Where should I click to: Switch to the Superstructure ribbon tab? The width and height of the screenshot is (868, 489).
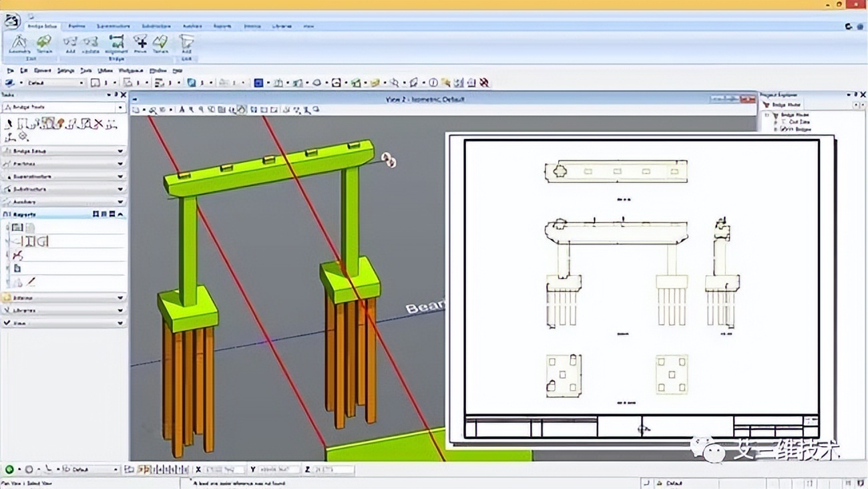coord(113,26)
